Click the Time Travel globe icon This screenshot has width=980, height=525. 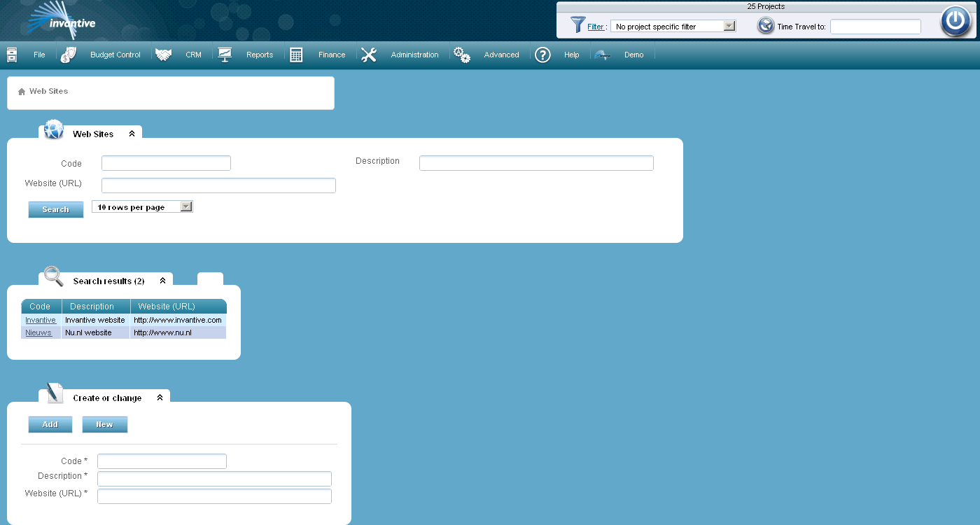766,26
